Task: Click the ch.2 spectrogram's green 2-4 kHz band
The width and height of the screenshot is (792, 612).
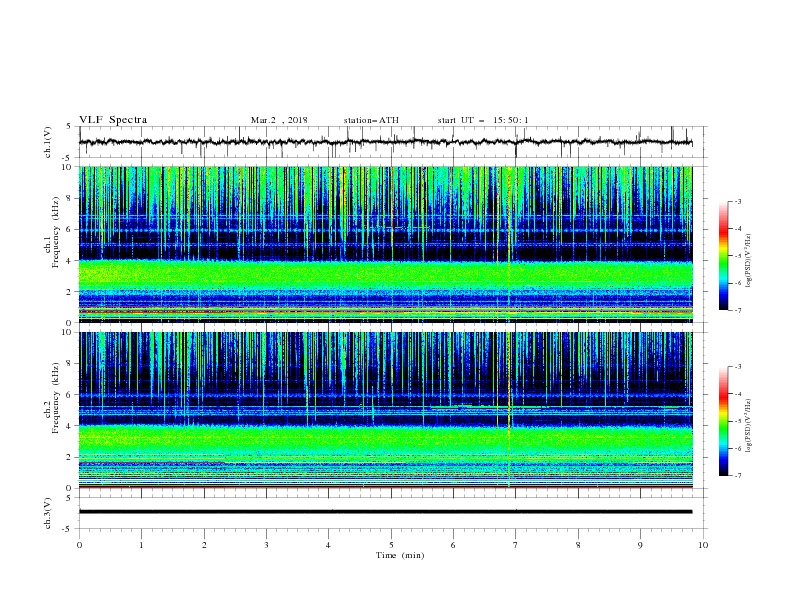Action: 385,441
